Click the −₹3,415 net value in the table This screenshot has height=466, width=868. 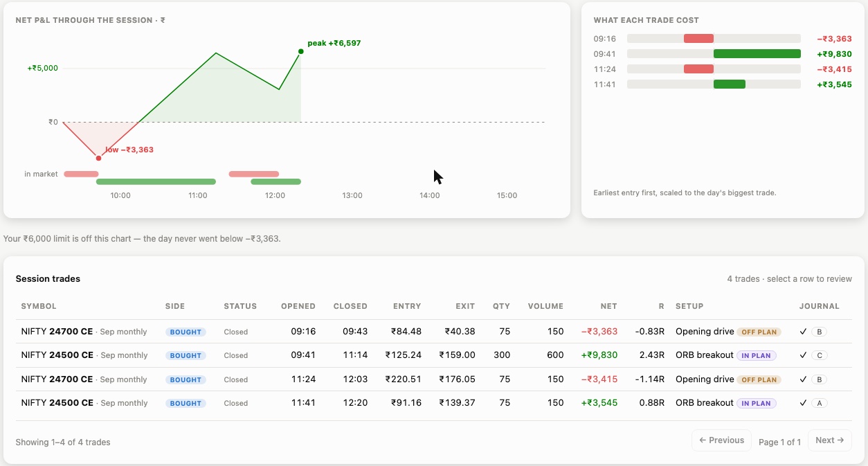(x=599, y=379)
